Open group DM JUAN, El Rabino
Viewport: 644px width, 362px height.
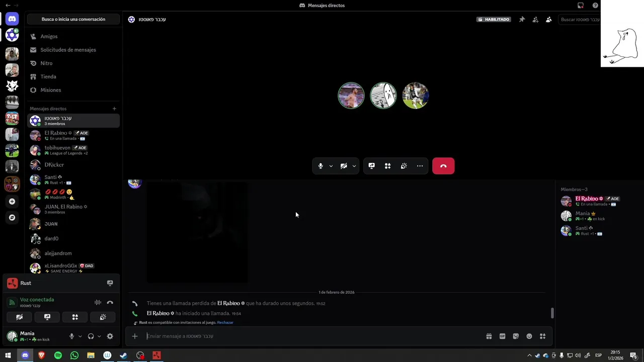click(73, 209)
